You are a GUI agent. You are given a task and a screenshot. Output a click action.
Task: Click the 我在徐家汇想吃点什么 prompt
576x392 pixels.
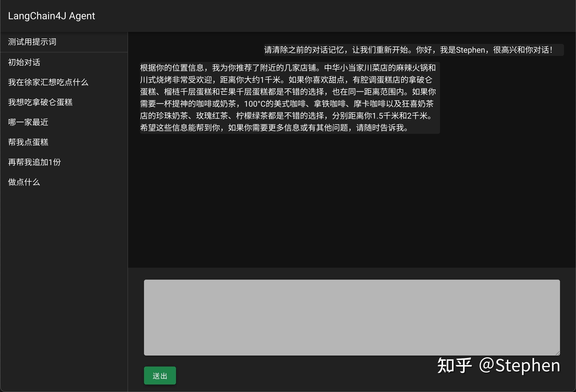(x=48, y=82)
